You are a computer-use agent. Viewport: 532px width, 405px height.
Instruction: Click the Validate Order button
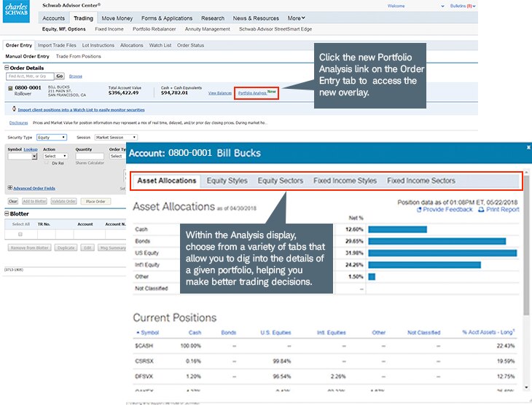point(64,201)
